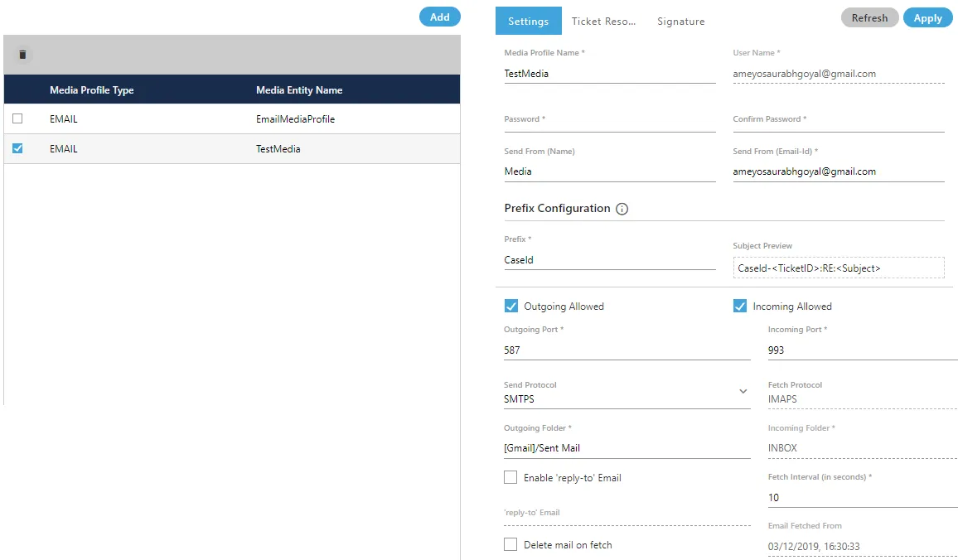Image resolution: width=958 pixels, height=560 pixels.
Task: Click the Incoming Folder field
Action: pyautogui.click(x=863, y=448)
